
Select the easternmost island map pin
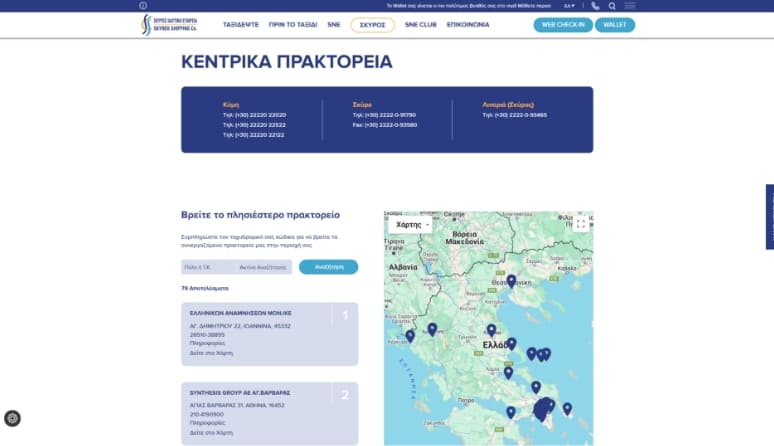click(567, 409)
